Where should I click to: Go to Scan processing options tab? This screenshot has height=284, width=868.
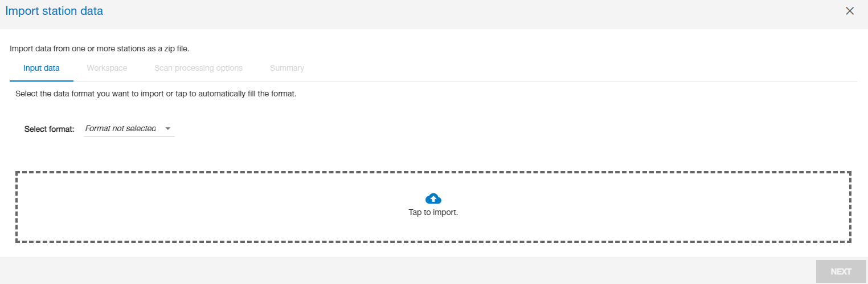198,68
